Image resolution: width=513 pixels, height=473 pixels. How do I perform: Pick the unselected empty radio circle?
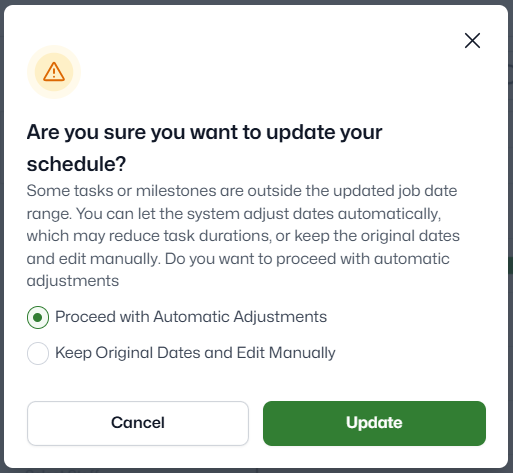coord(38,353)
